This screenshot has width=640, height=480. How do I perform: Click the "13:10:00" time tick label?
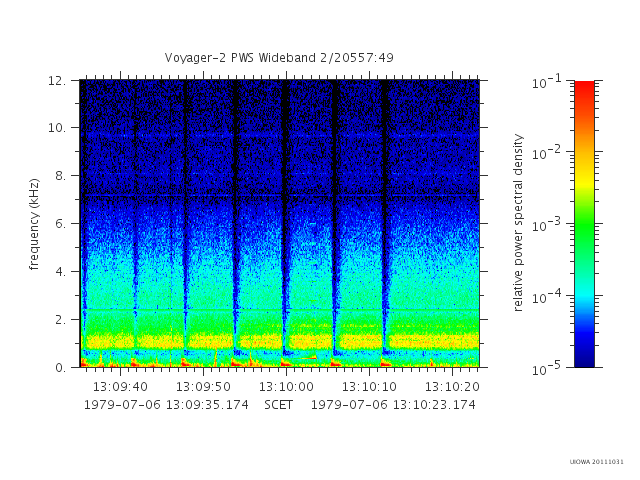pyautogui.click(x=286, y=387)
